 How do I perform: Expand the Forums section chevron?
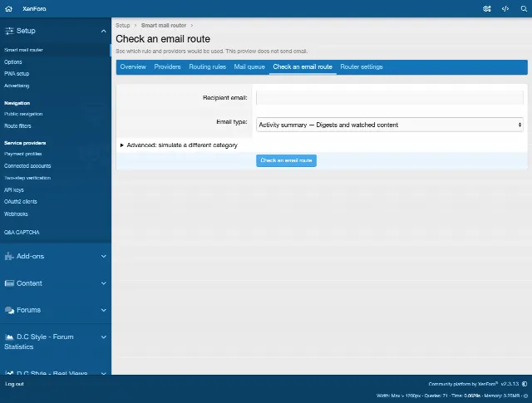103,310
